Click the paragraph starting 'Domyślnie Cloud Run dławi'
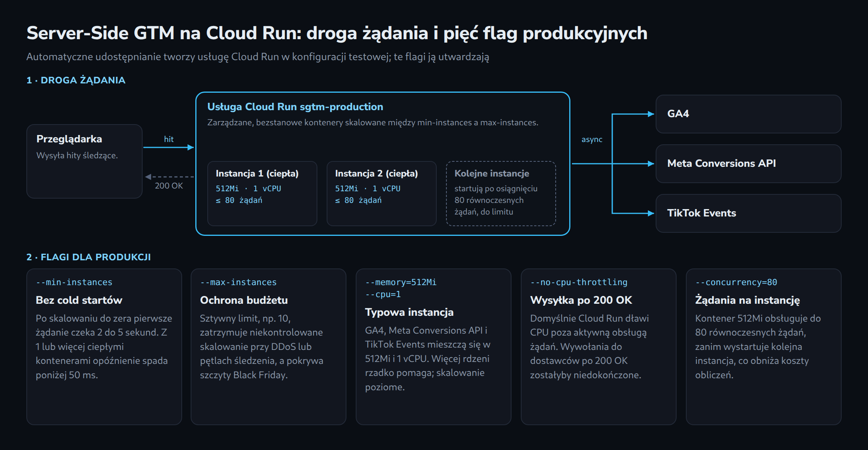Screen dimensions: 868x450 (589, 346)
